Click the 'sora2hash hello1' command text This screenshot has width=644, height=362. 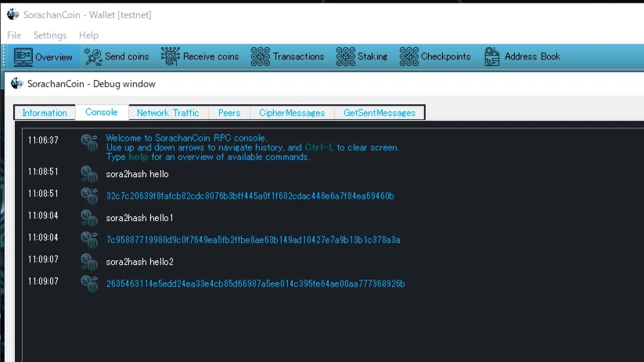pyautogui.click(x=139, y=218)
